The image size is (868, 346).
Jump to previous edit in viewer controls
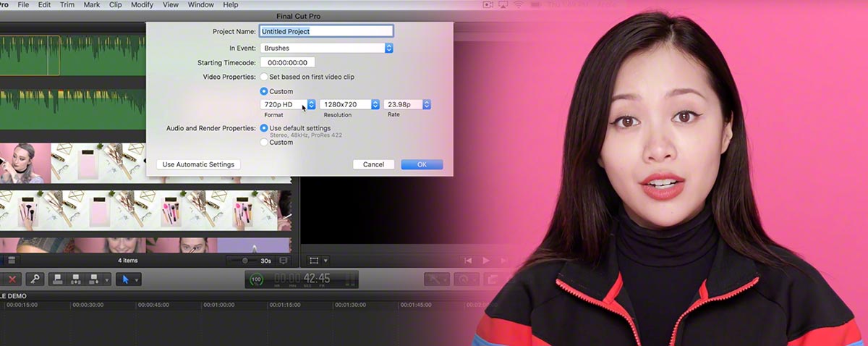click(x=469, y=261)
